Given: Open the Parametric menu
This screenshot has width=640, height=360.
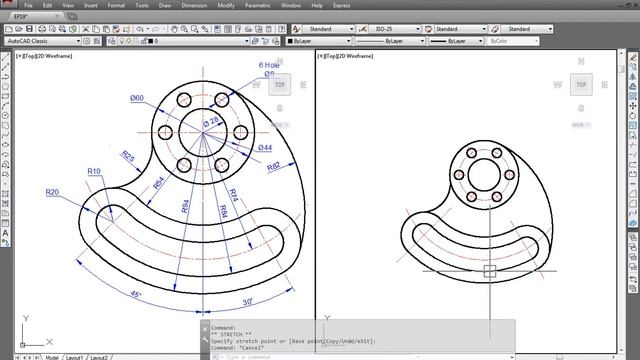Looking at the screenshot, I should tap(258, 5).
